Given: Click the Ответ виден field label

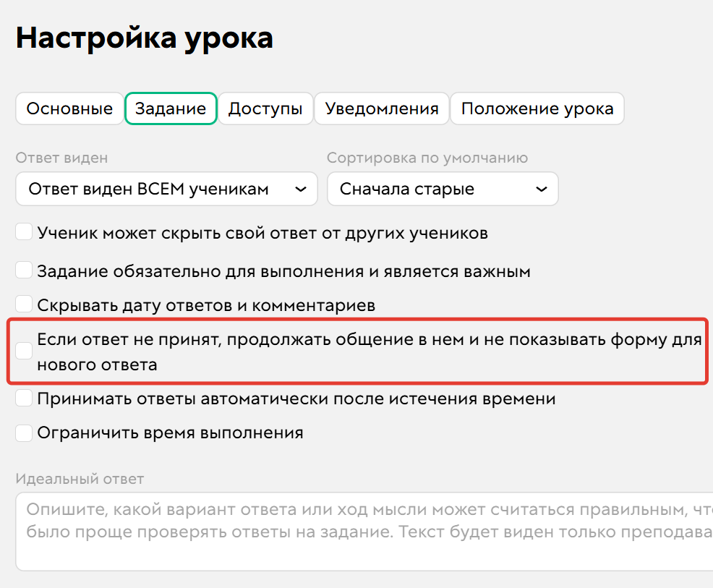Looking at the screenshot, I should pyautogui.click(x=62, y=158).
